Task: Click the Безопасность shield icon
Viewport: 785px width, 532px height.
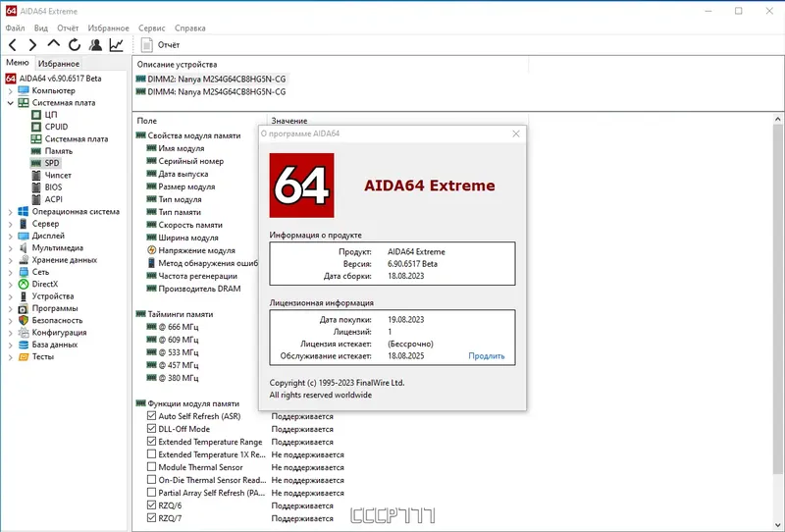Action: click(x=23, y=320)
